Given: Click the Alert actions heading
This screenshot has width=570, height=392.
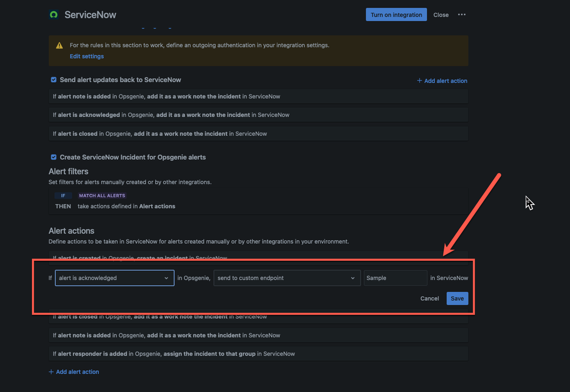Looking at the screenshot, I should (x=71, y=231).
